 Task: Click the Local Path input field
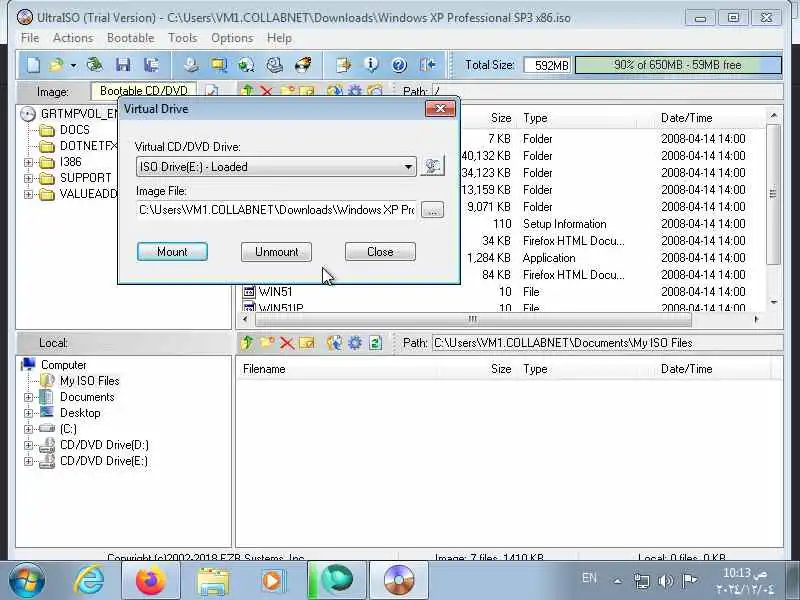tap(607, 343)
